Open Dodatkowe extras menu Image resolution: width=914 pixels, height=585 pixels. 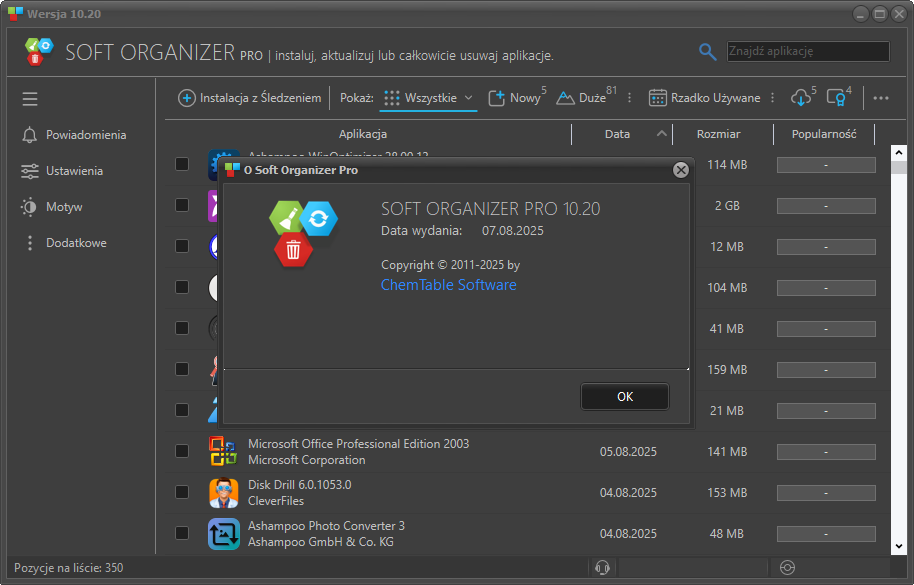(64, 243)
